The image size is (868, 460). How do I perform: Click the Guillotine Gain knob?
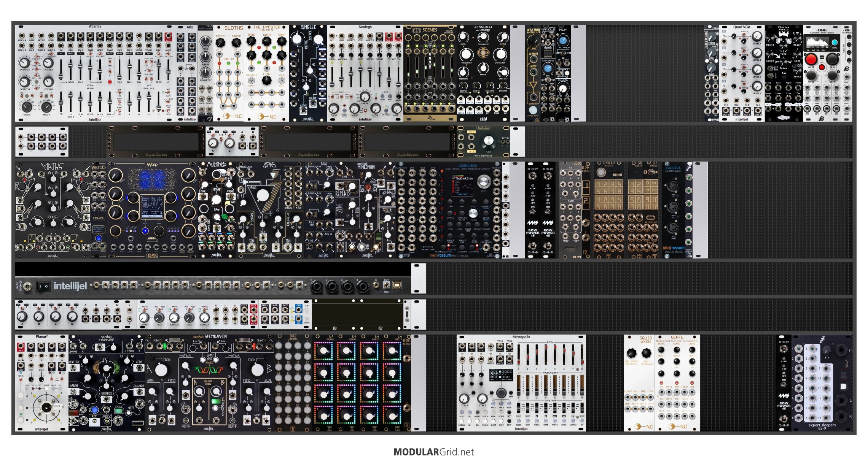coord(488,141)
